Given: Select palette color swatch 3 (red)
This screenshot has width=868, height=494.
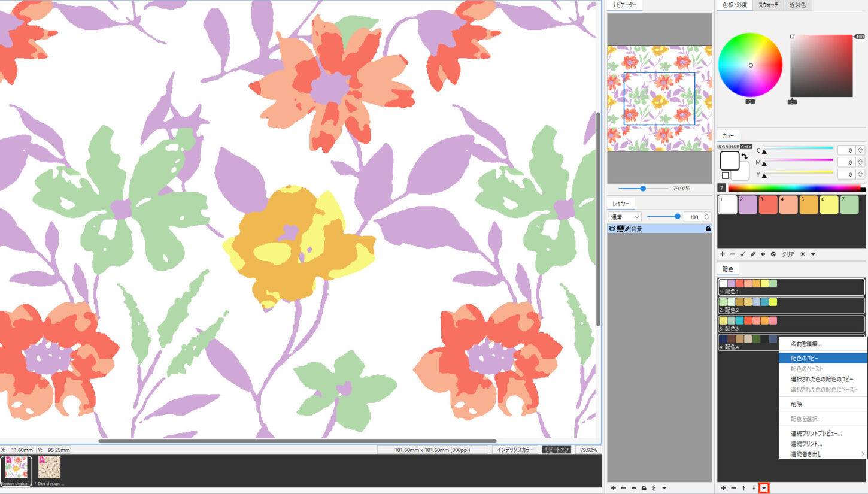Looking at the screenshot, I should click(768, 205).
